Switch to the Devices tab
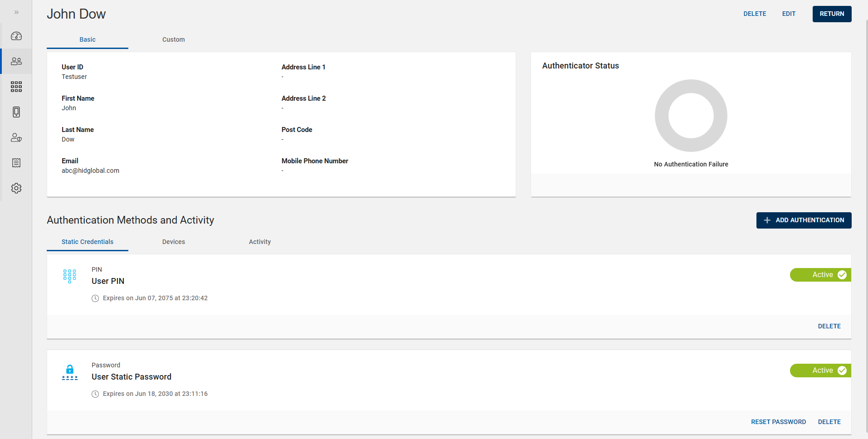Screen dimensions: 868x439 (173, 242)
